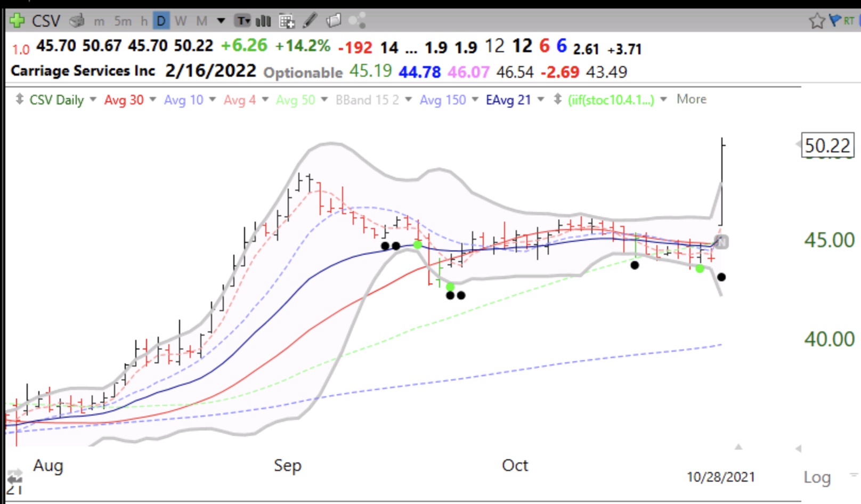This screenshot has width=861, height=504.
Task: Click the green plus add-symbol icon
Action: pos(17,21)
